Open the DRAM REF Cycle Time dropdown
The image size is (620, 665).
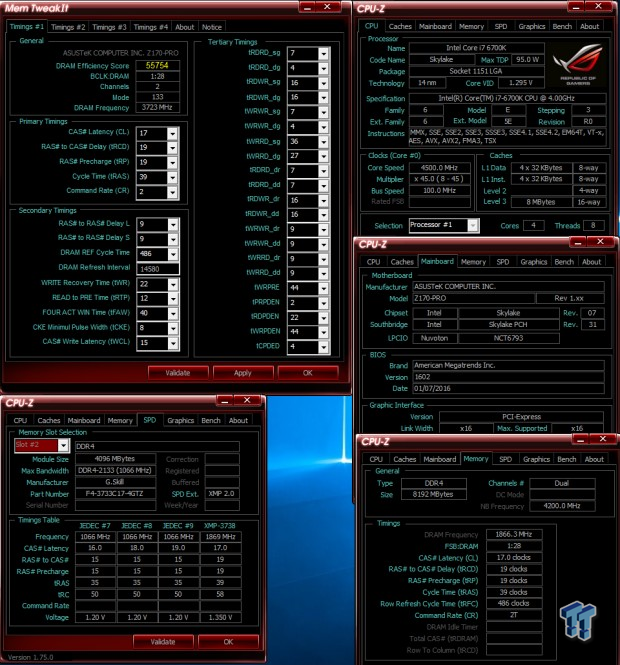click(x=173, y=254)
